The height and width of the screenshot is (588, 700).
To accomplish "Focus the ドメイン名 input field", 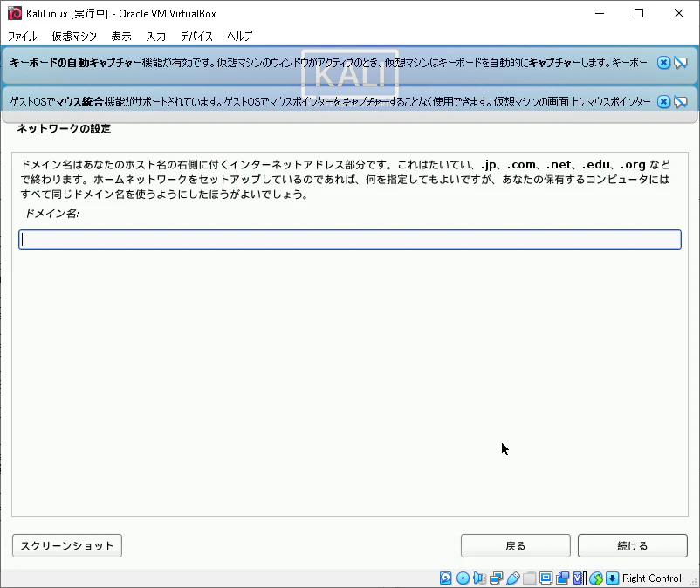I will click(x=350, y=240).
